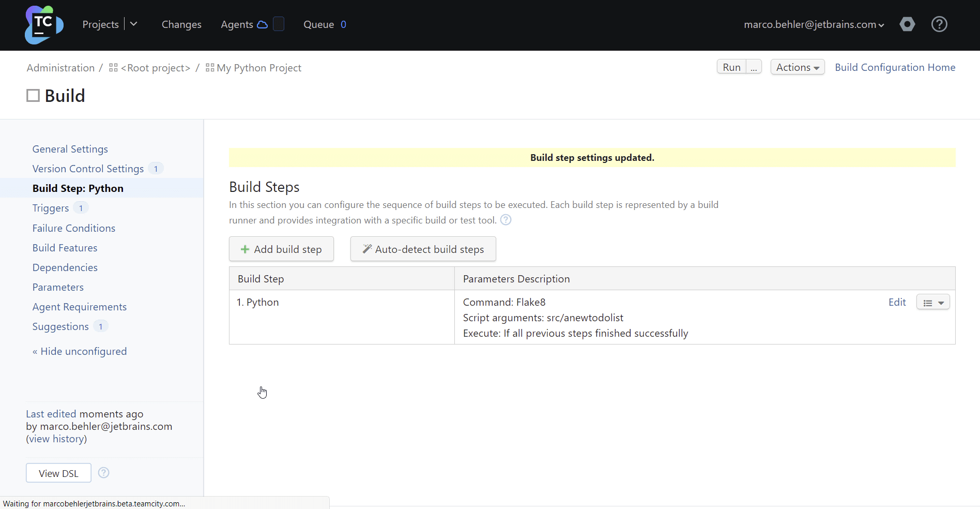The width and height of the screenshot is (980, 509).
Task: Click the My Python Project grid icon
Action: [x=210, y=68]
